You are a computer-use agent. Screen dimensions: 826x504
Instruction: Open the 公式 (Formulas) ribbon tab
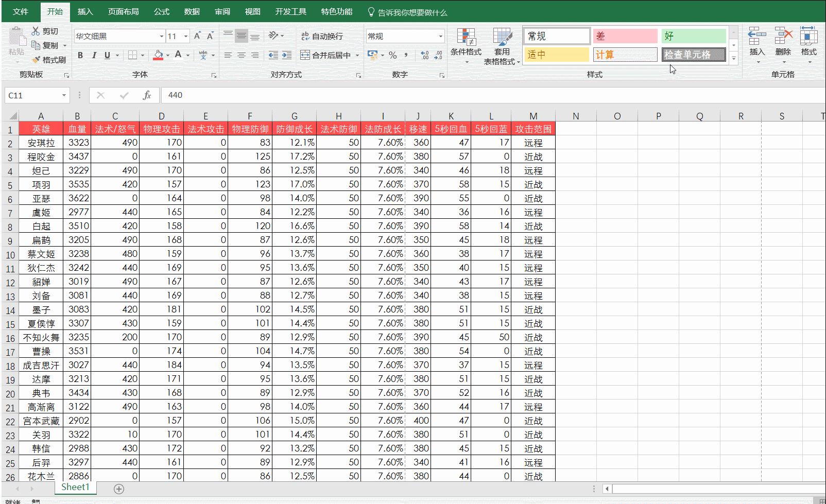point(161,12)
